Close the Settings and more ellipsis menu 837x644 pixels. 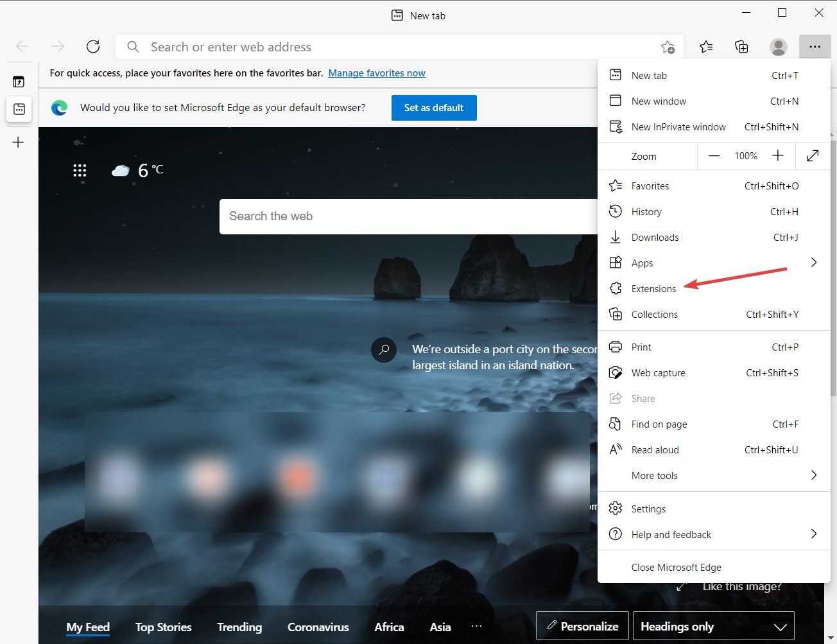tap(815, 46)
